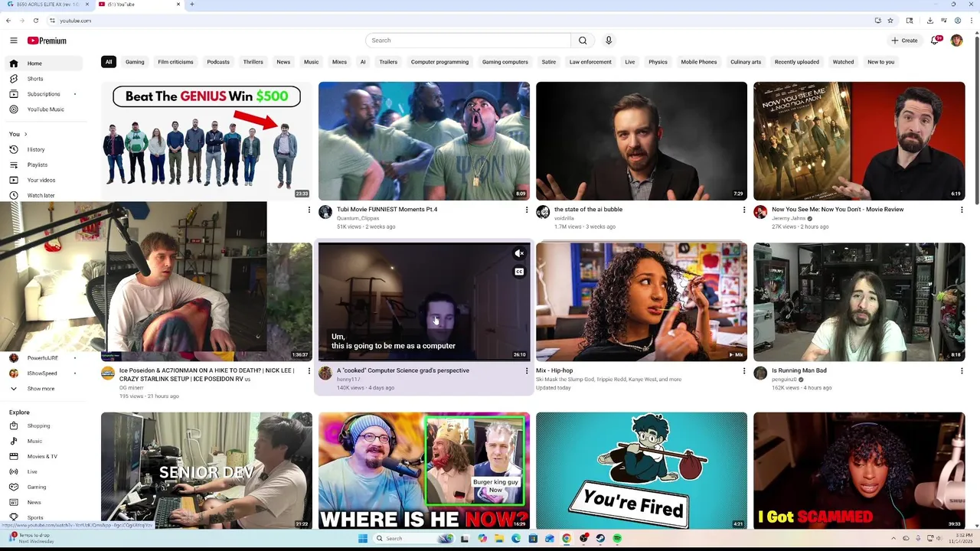Open Spotify from the taskbar

[617, 538]
